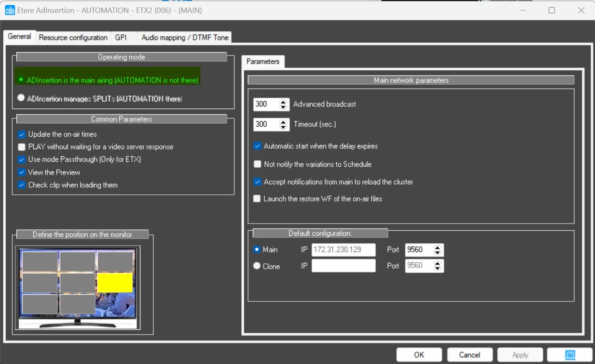Open the Audio mapping / DTMF Tone tab

(x=185, y=38)
